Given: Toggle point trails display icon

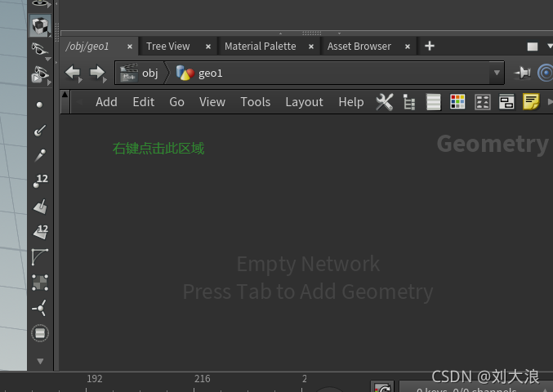Looking at the screenshot, I should (40, 155).
